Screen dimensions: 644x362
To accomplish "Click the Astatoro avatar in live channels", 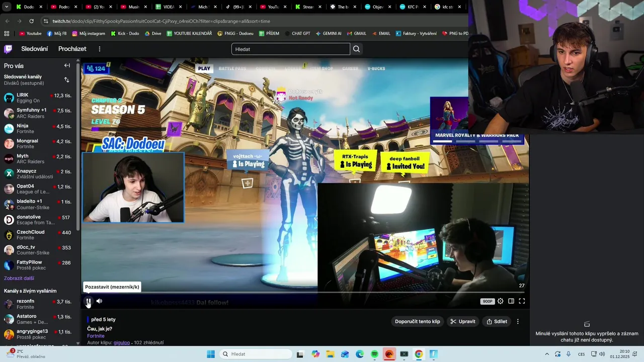I will click(9, 319).
